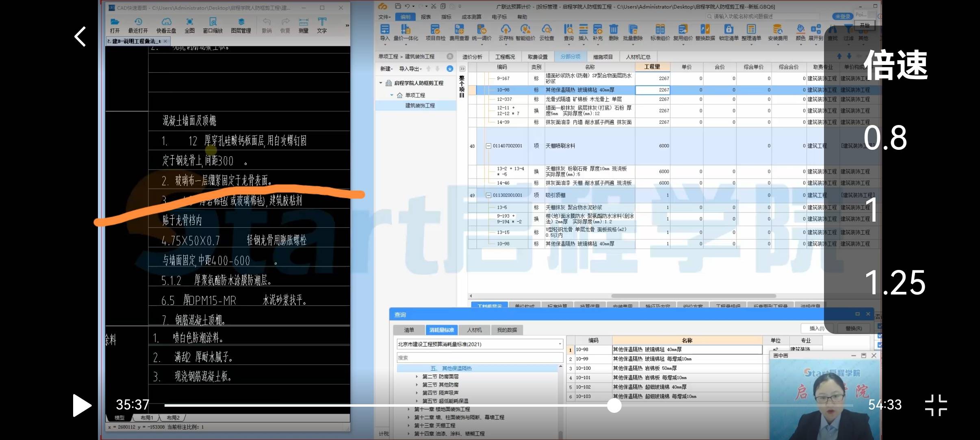Open 图层管理 layer manager
Image resolution: width=980 pixels, height=440 pixels.
point(241,26)
